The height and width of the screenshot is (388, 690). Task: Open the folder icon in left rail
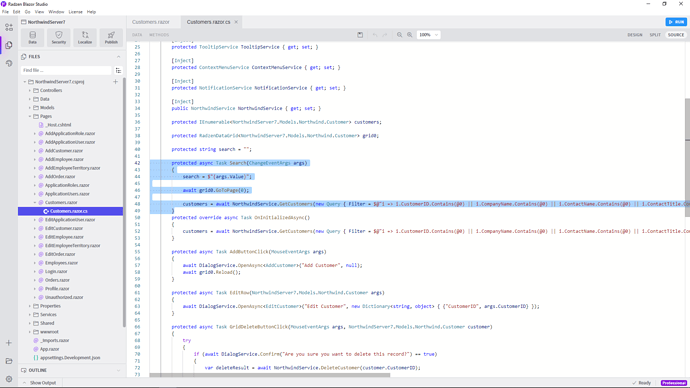click(x=9, y=361)
